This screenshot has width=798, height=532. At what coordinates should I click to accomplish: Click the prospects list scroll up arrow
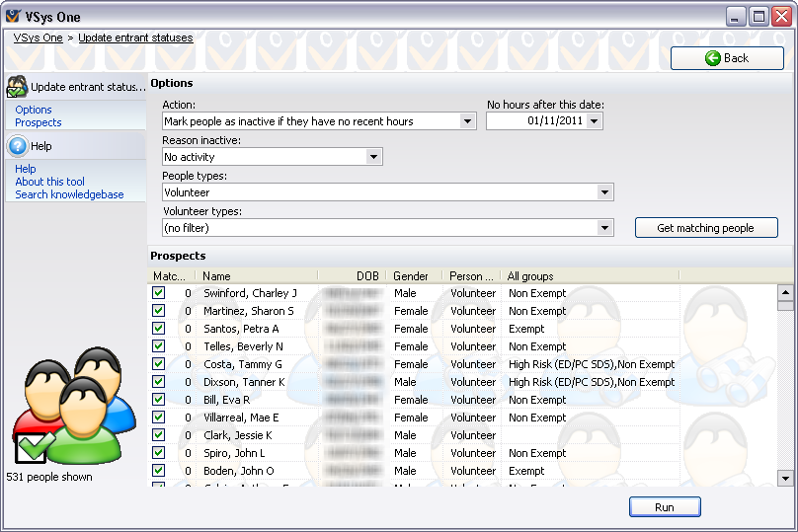(x=785, y=292)
